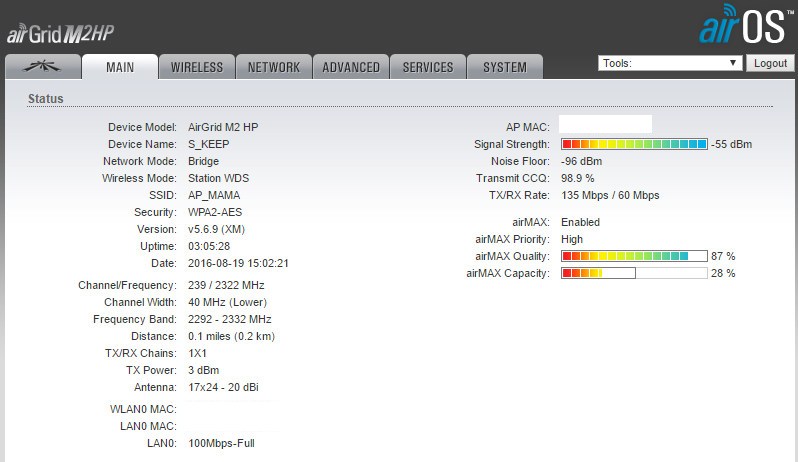The image size is (798, 462).
Task: Open the NETWORK tab
Action: (x=274, y=67)
